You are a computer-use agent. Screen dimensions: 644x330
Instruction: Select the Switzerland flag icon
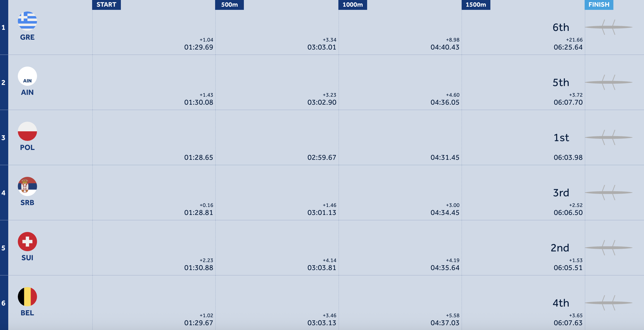click(27, 242)
